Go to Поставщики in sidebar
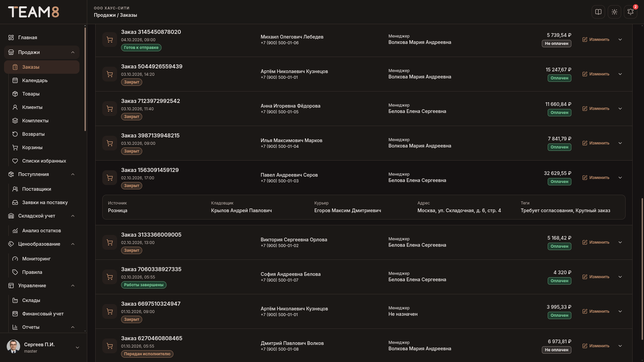This screenshot has width=644, height=362. (x=42, y=189)
